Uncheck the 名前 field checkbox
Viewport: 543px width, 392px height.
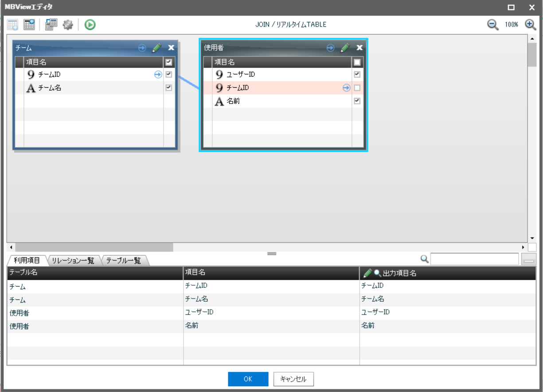click(x=357, y=101)
